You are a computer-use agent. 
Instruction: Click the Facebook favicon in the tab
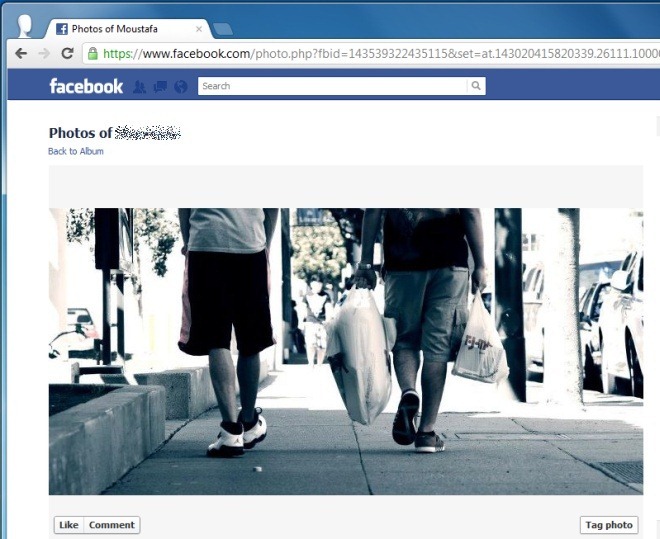click(x=62, y=29)
